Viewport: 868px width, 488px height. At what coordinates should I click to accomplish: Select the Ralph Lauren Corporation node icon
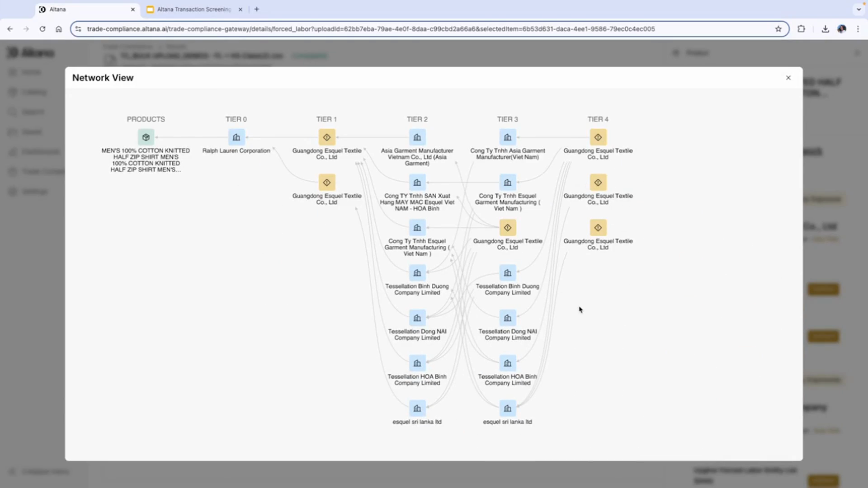point(236,137)
